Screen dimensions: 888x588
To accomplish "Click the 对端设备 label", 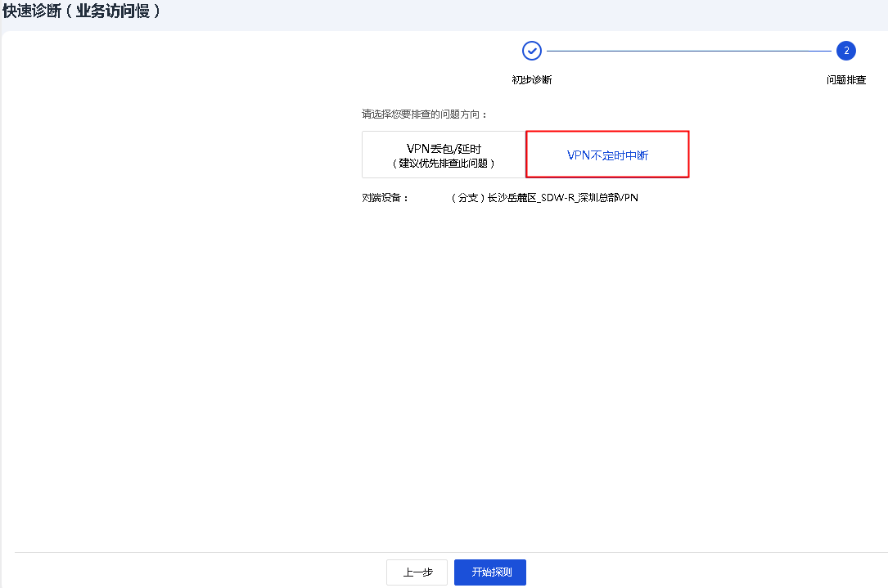I will coord(385,198).
